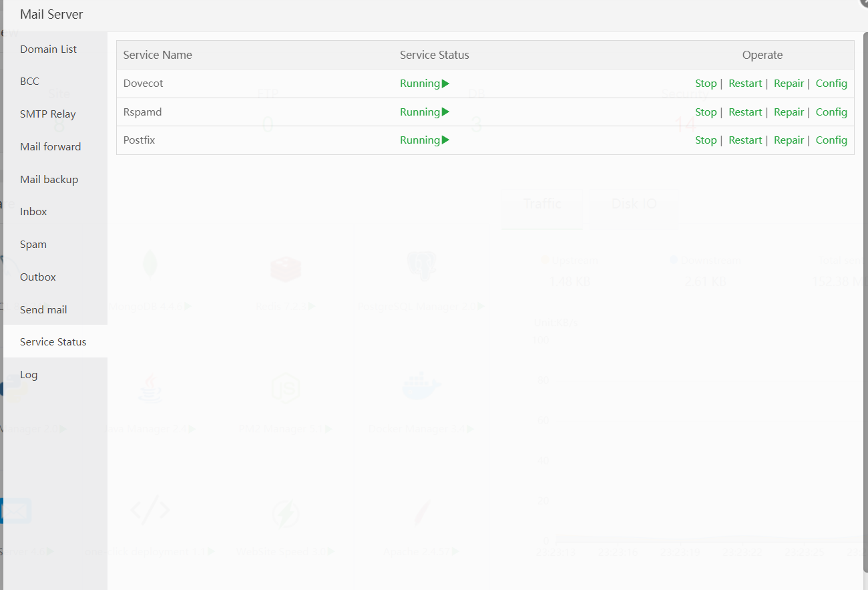
Task: View the Log section
Action: 55,375
